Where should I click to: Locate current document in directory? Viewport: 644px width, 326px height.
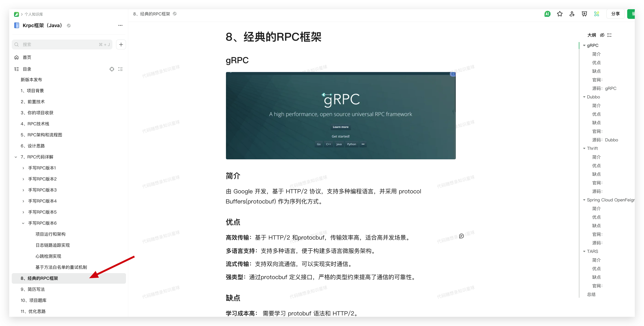coord(112,69)
